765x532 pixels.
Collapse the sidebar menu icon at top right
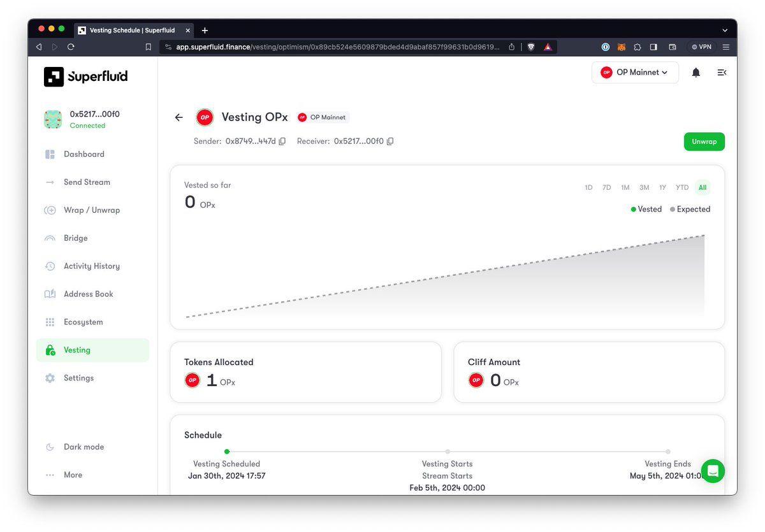(x=722, y=73)
